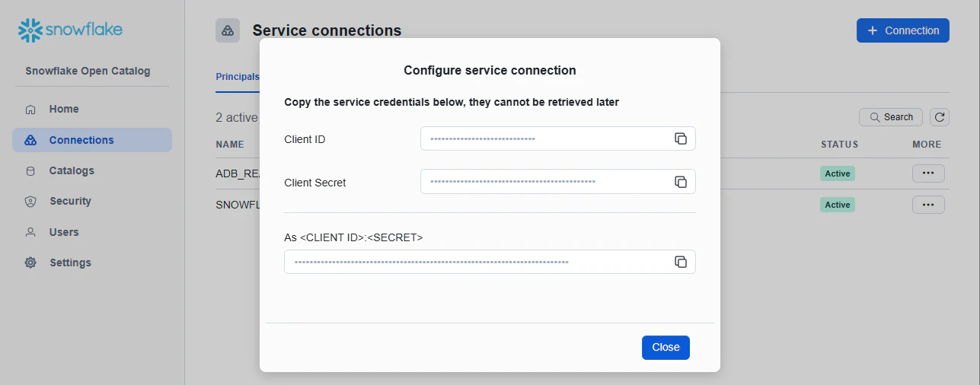Copy the Client ID value
The height and width of the screenshot is (385, 980).
pyautogui.click(x=681, y=138)
